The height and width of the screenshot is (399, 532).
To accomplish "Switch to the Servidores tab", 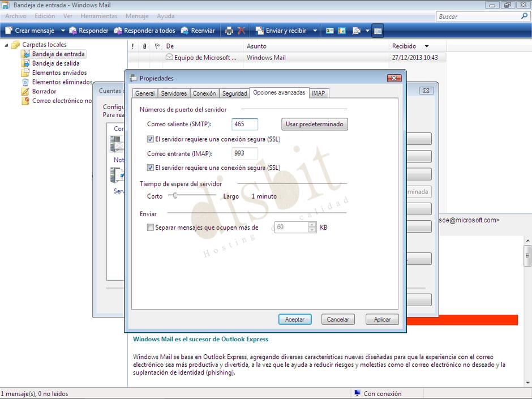I will click(173, 93).
